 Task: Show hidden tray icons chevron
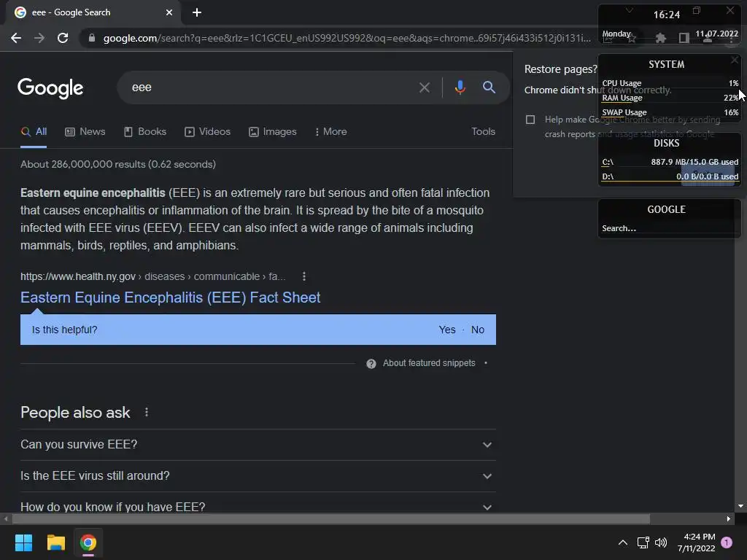coord(623,542)
